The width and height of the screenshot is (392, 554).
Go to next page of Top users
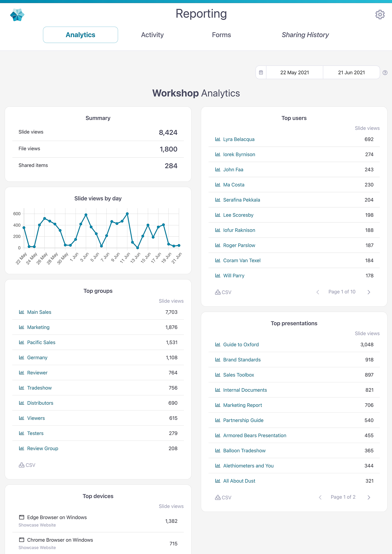click(x=369, y=292)
